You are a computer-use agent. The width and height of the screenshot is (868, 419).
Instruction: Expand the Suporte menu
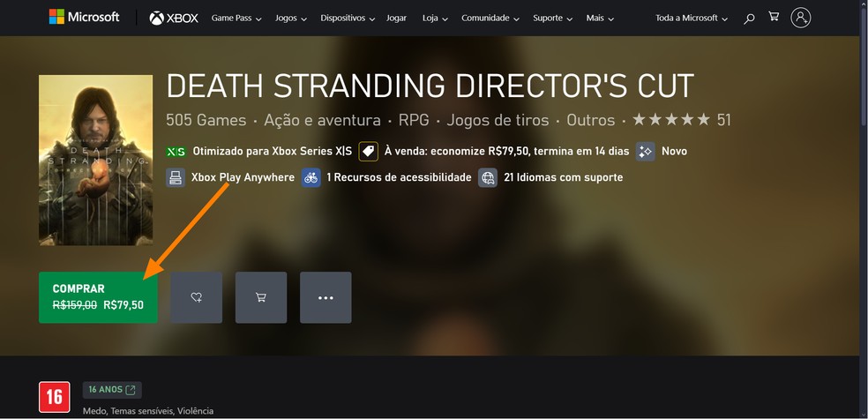[x=554, y=19]
